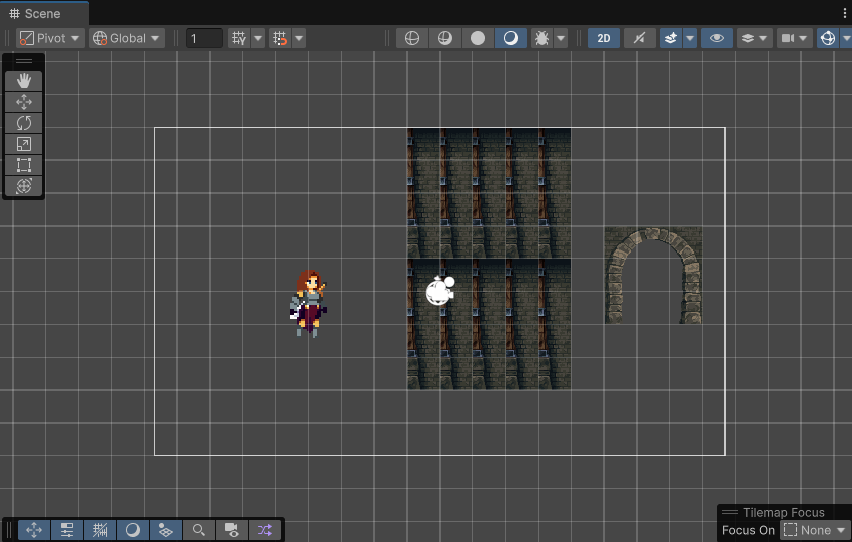
Task: Click the purple shuffle arrows icon
Action: point(265,530)
